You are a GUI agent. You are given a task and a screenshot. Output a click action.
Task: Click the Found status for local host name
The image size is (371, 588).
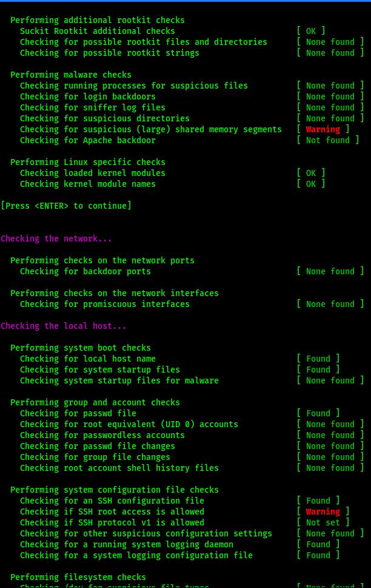click(x=318, y=359)
